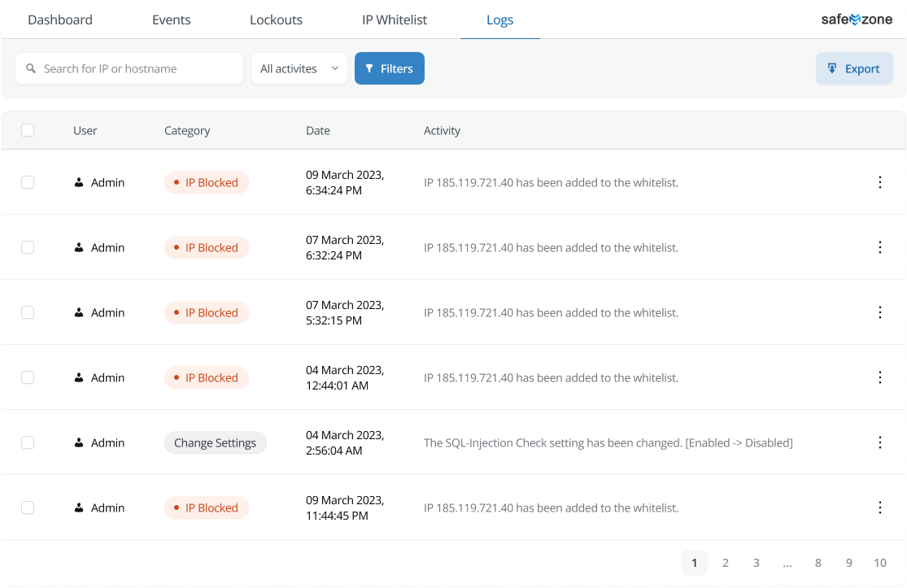
Task: Click the whitelist message in the 11:44:45 PM row
Action: pos(551,507)
